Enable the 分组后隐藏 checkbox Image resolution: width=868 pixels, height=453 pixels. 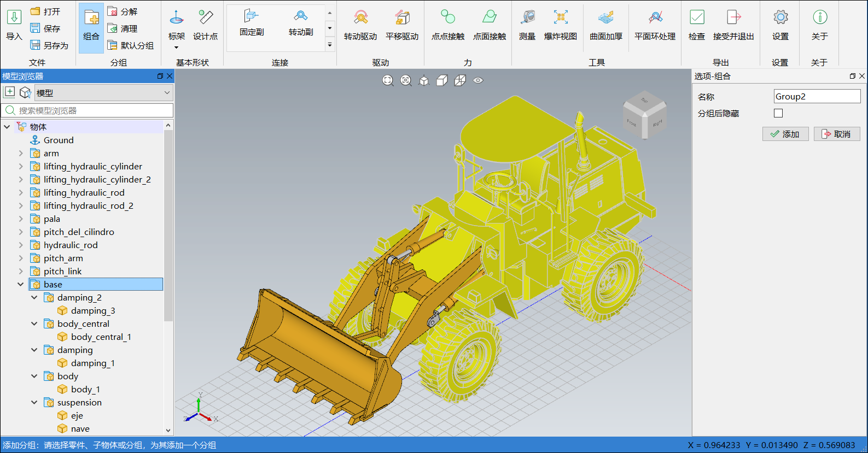pyautogui.click(x=778, y=113)
